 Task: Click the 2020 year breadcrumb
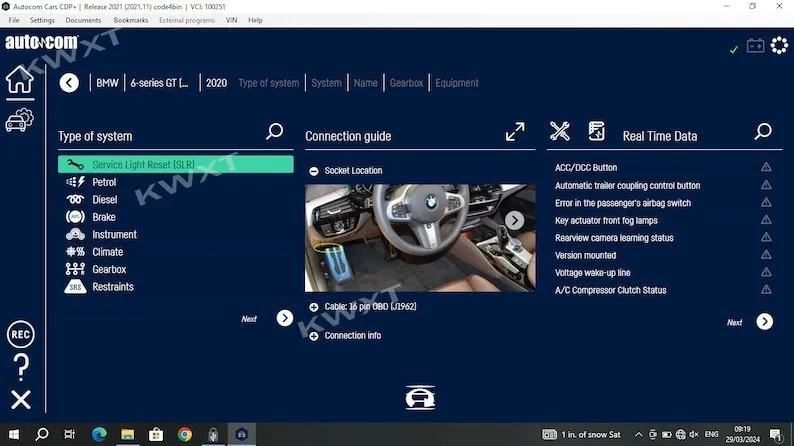216,83
